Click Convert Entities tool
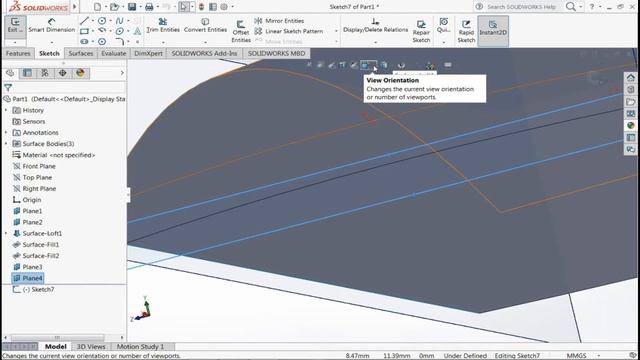The width and height of the screenshot is (640, 360). click(x=205, y=25)
